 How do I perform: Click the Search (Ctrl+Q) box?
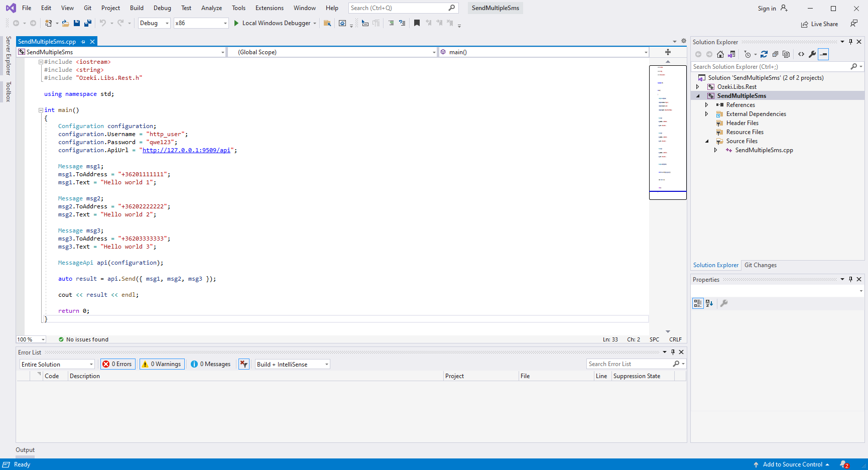pyautogui.click(x=403, y=8)
